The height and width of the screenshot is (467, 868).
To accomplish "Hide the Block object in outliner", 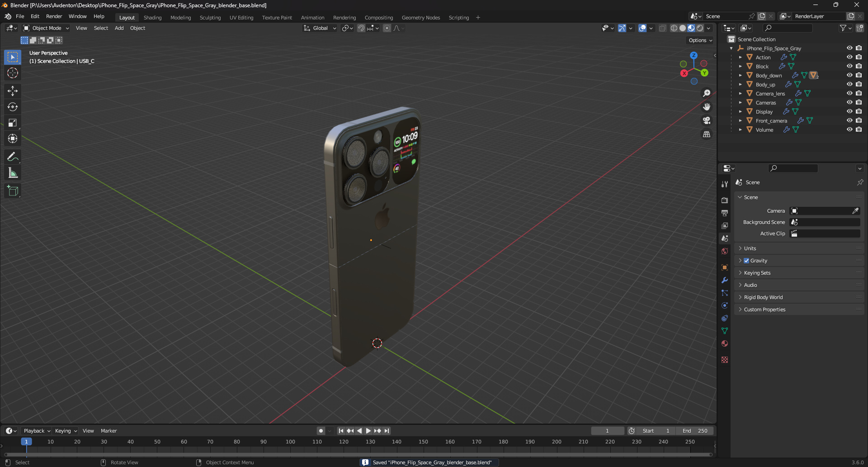I will tap(849, 66).
